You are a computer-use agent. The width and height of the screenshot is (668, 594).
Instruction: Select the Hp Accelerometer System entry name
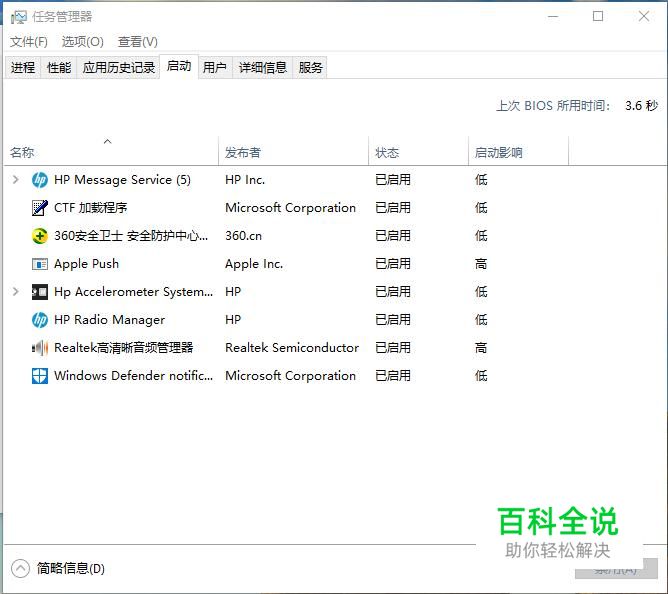coord(133,292)
